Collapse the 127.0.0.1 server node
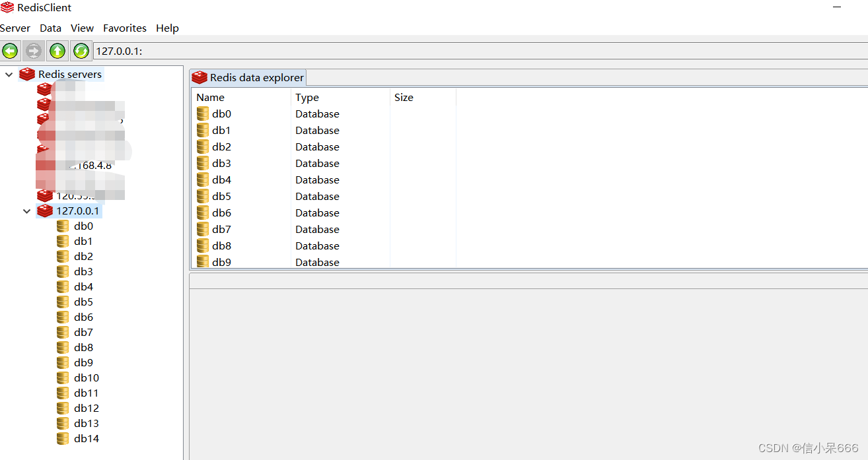Viewport: 868px width, 460px height. (x=27, y=211)
